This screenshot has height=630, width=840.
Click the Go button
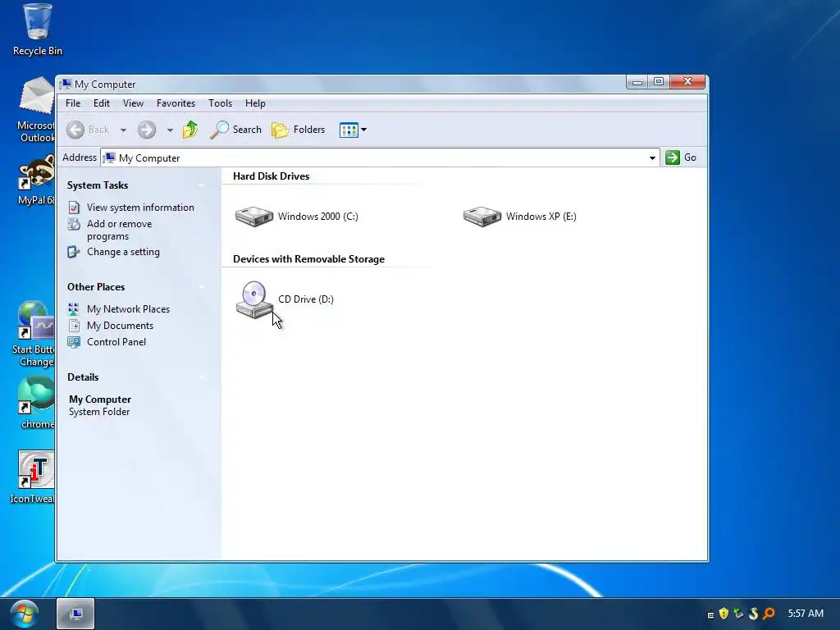(x=681, y=157)
